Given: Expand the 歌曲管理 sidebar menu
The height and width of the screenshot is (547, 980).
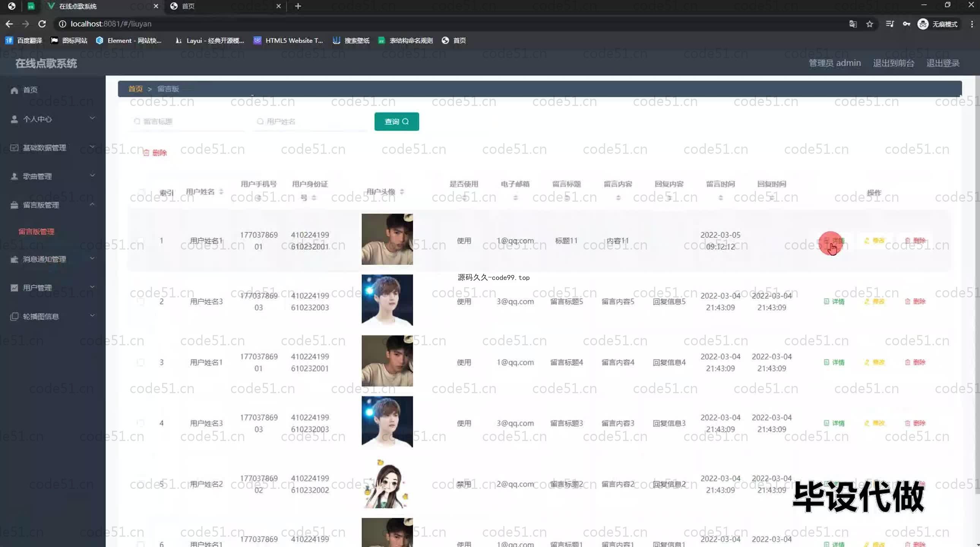Looking at the screenshot, I should point(53,176).
